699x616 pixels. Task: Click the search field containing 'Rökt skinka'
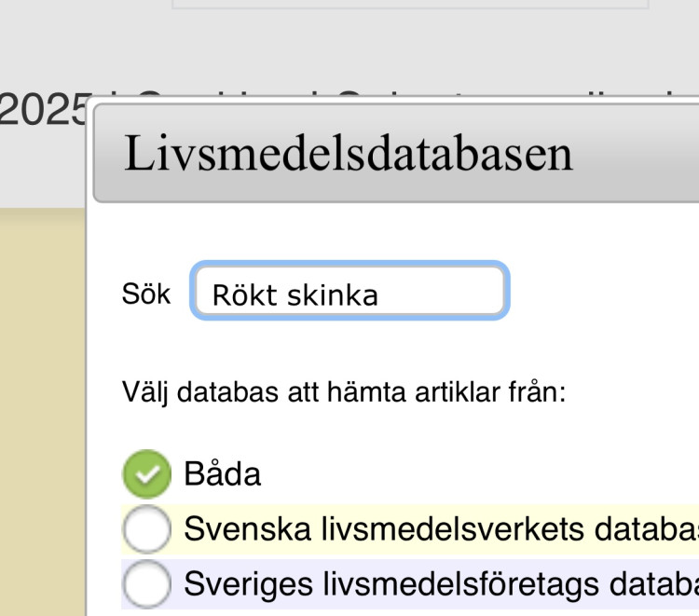349,293
